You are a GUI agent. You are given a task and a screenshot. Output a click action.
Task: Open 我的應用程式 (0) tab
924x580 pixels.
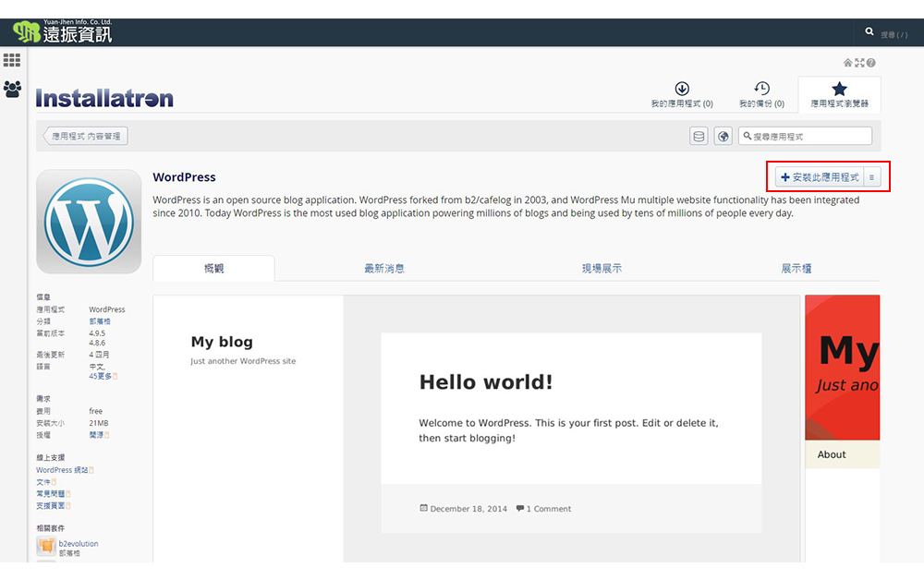[682, 94]
